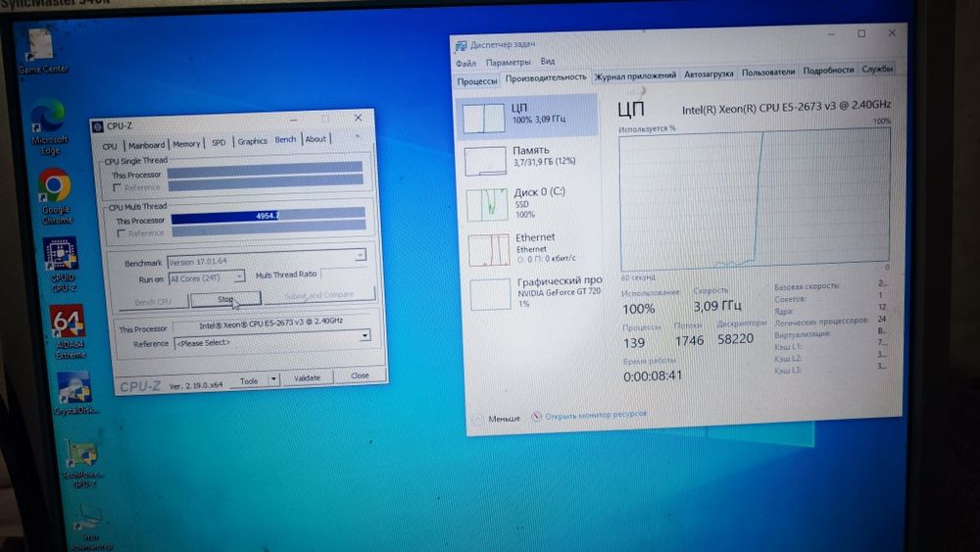The width and height of the screenshot is (980, 552).
Task: Click the threads count 1746
Action: click(x=689, y=340)
